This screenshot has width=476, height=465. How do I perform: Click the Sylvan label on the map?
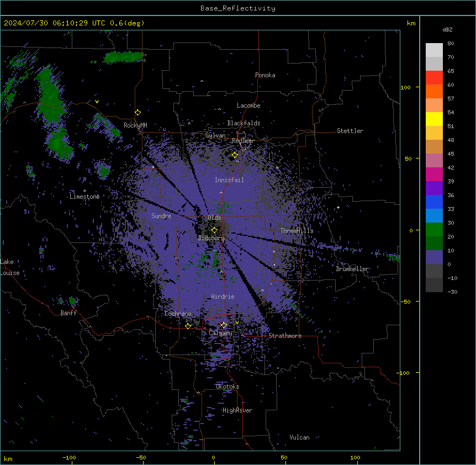pyautogui.click(x=215, y=135)
